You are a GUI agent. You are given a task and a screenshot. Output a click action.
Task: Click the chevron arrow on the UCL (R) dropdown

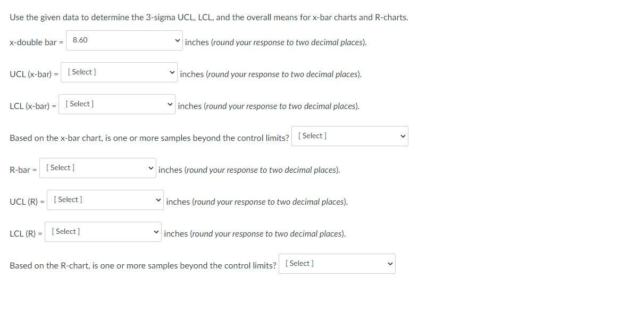157,200
